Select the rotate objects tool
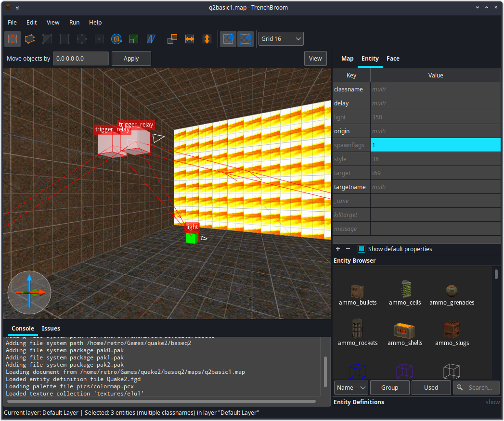Screen dimensions: 504x421 tap(116, 39)
